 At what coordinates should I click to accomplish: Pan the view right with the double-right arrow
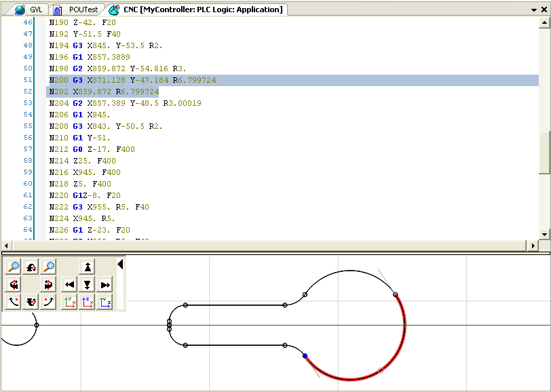coord(104,285)
